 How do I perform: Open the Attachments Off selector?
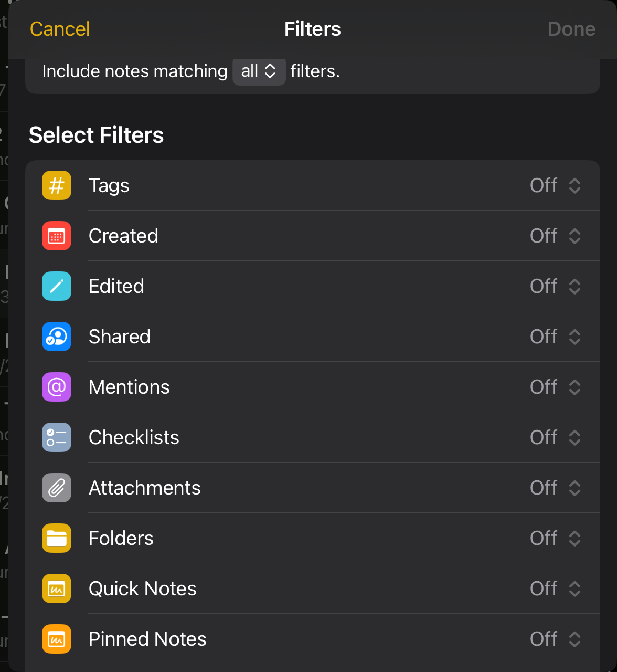coord(555,488)
